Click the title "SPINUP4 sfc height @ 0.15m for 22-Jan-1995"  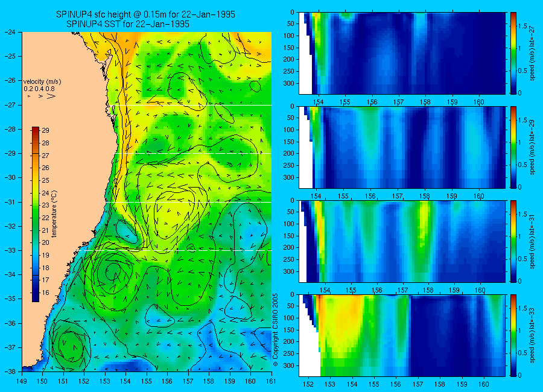coord(145,14)
